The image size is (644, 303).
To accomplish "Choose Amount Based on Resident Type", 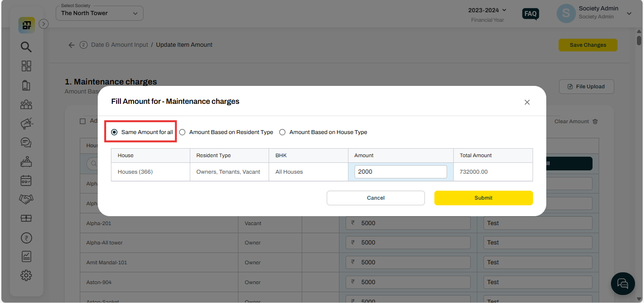I will (x=182, y=132).
